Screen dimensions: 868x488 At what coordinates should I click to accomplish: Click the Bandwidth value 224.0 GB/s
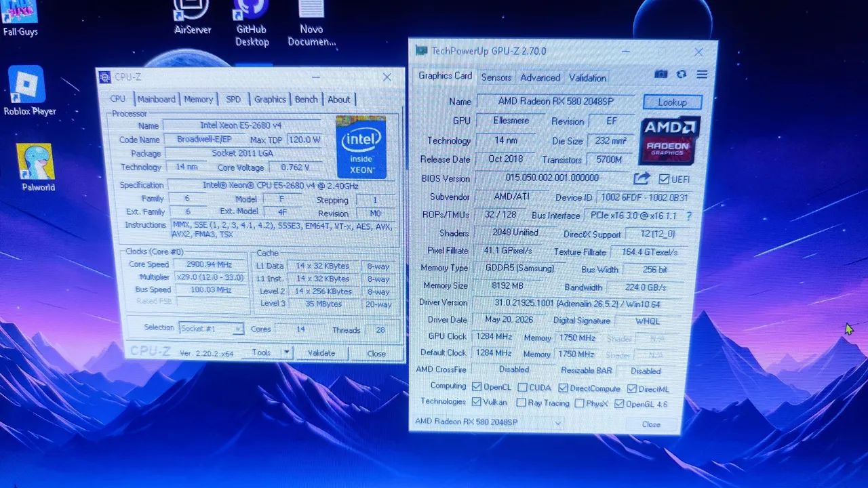(x=646, y=287)
